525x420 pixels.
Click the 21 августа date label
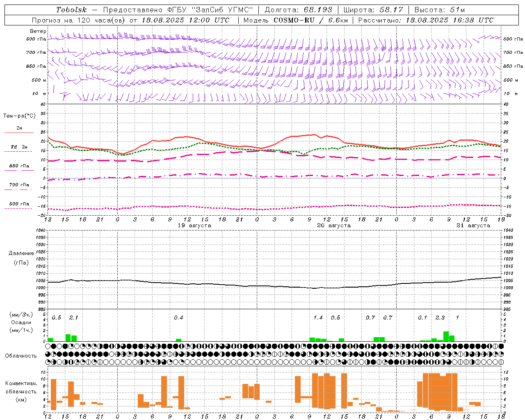(473, 226)
